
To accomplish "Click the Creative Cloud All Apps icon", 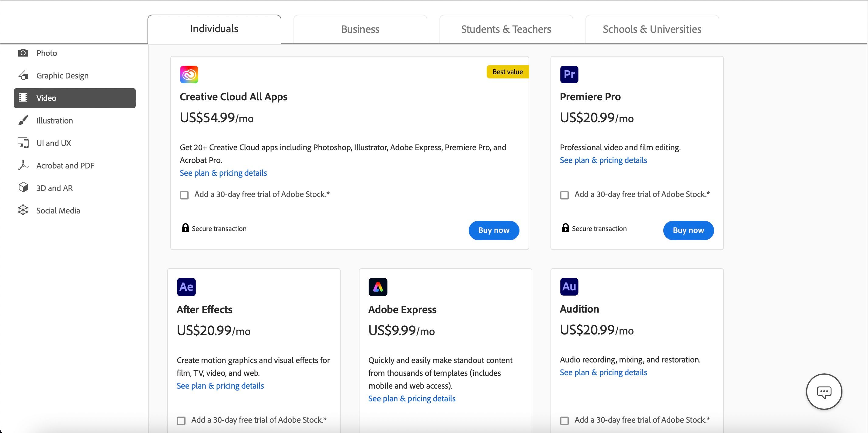I will coord(189,74).
